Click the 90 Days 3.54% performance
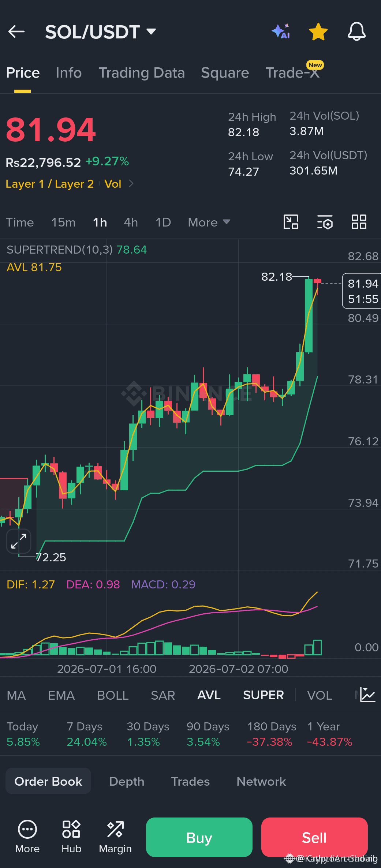Screen dimensions: 381x868 click(208, 734)
